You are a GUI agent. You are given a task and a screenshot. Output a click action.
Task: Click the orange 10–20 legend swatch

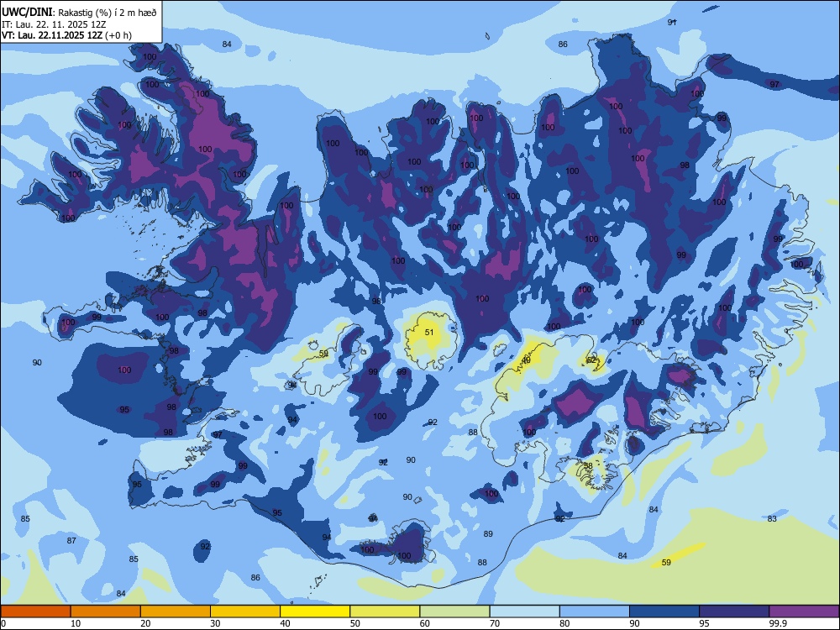(106, 612)
